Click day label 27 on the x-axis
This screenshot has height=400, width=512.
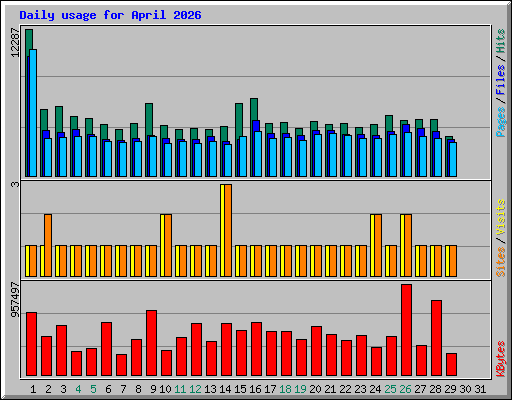(420, 389)
